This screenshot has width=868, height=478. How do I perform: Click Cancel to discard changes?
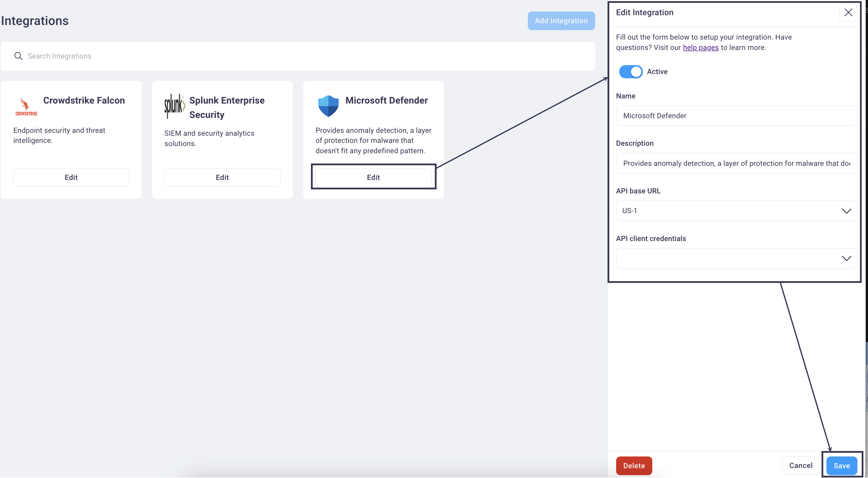click(801, 466)
